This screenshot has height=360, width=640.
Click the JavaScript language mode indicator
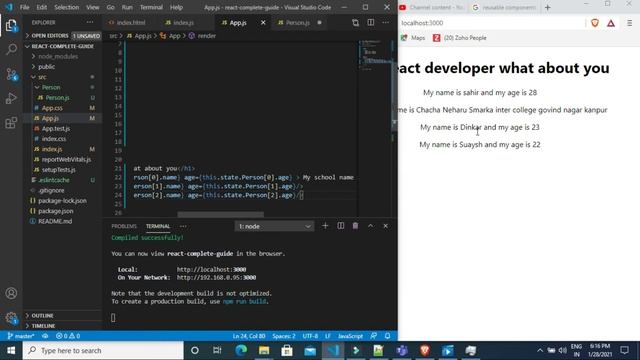click(350, 336)
